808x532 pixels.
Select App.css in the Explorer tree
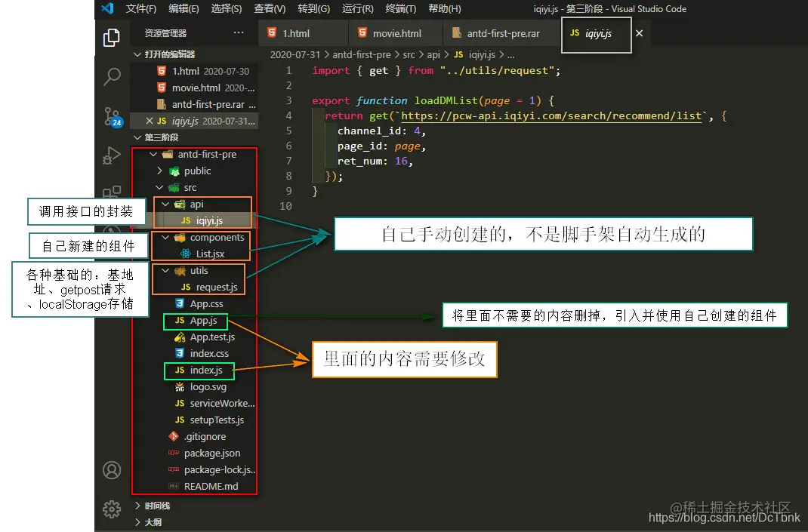pyautogui.click(x=208, y=303)
